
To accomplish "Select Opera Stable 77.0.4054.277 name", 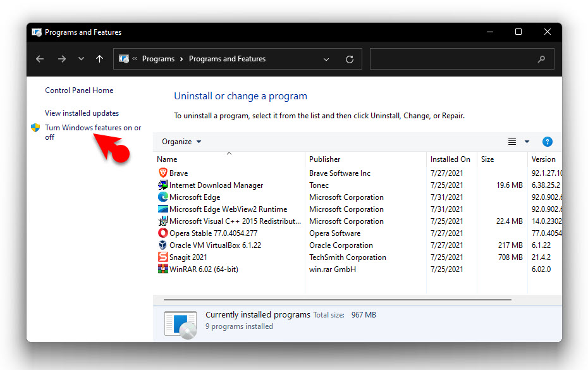I will click(213, 233).
